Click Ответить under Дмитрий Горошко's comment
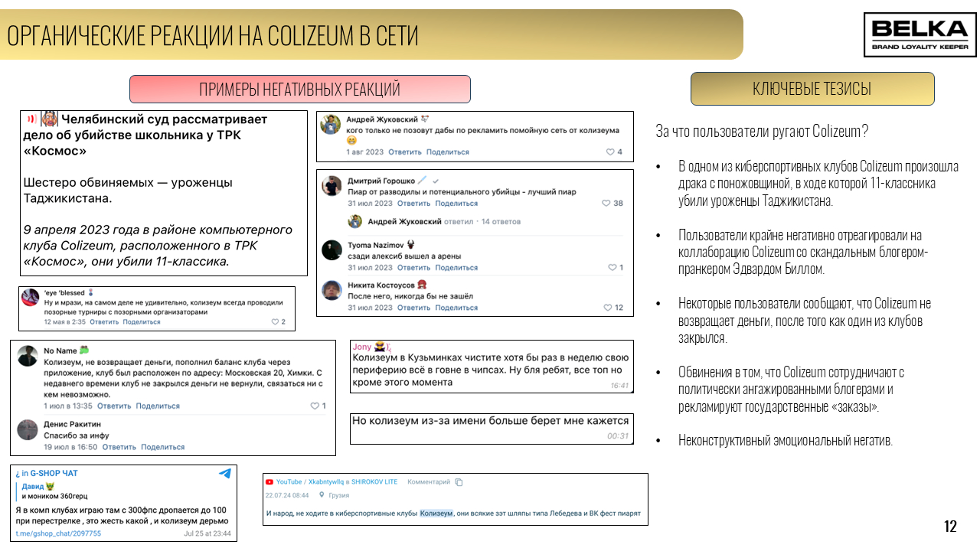Viewport: 980px width, 551px height. pos(413,204)
